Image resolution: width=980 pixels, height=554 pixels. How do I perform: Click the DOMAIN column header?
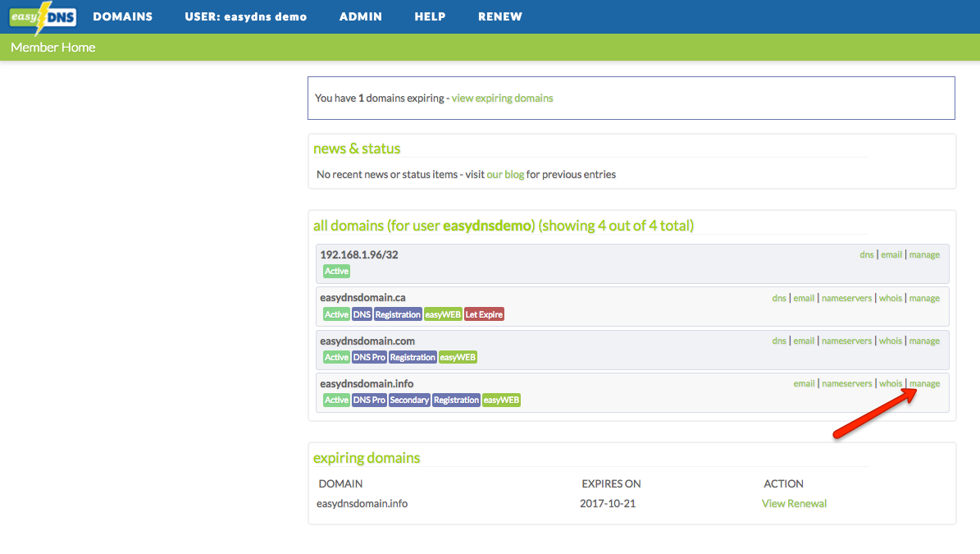(340, 484)
